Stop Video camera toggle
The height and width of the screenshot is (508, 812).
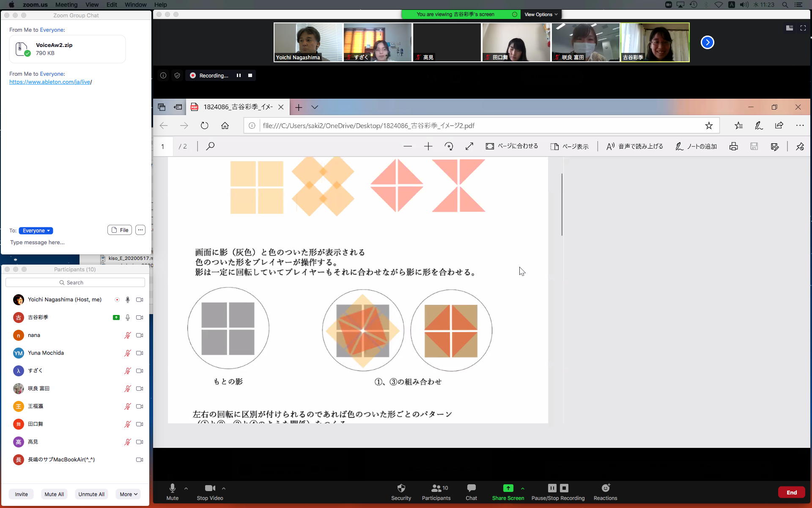(x=210, y=488)
